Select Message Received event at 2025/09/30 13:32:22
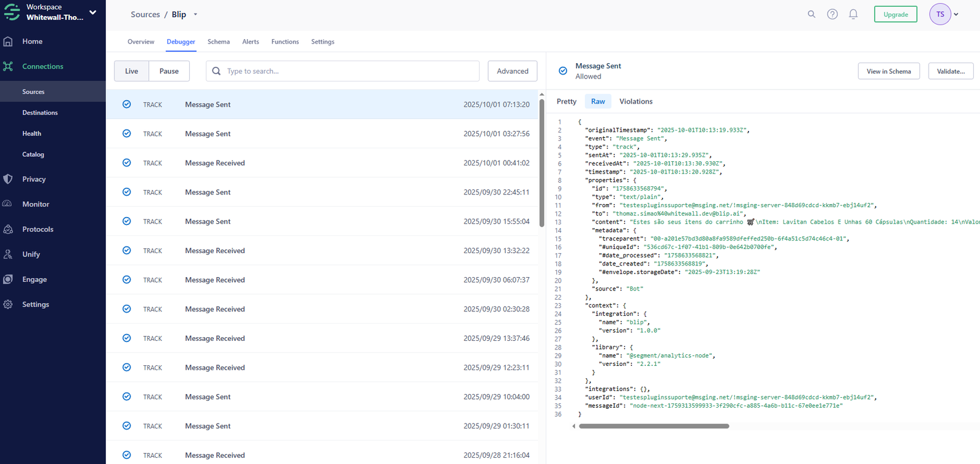Image resolution: width=980 pixels, height=464 pixels. pyautogui.click(x=322, y=251)
